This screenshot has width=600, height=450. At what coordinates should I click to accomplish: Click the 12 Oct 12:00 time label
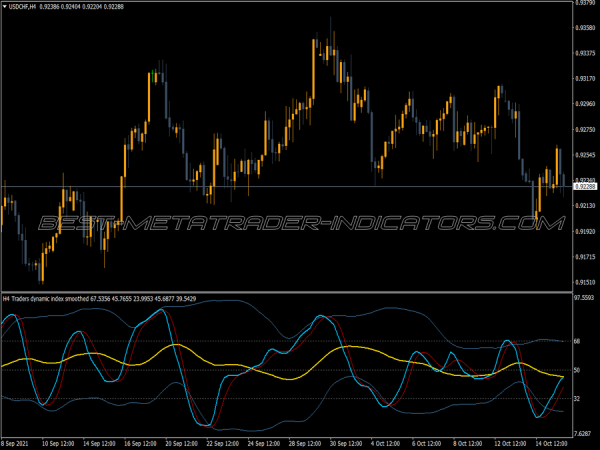(x=510, y=444)
